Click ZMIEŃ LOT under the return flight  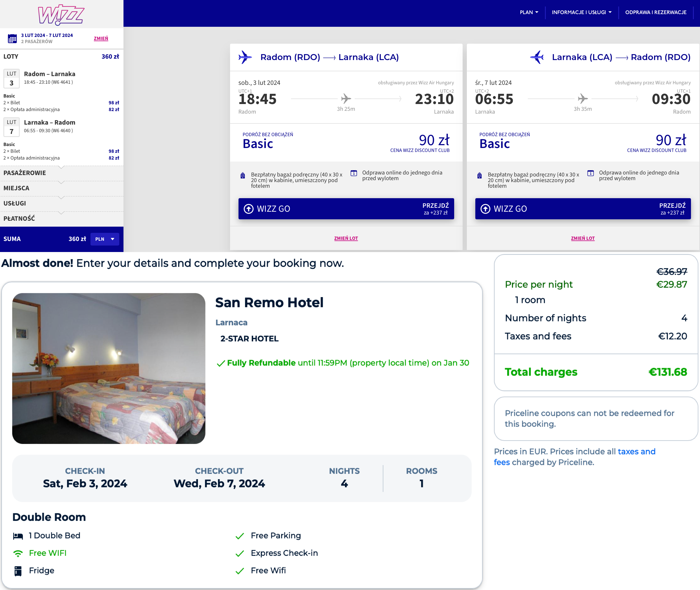tap(583, 238)
